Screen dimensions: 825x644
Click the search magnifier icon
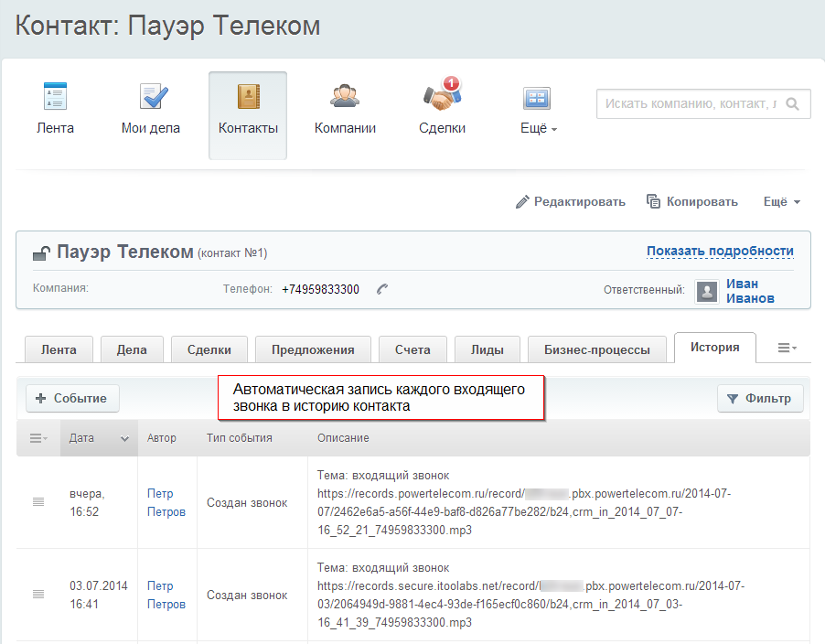pos(793,103)
